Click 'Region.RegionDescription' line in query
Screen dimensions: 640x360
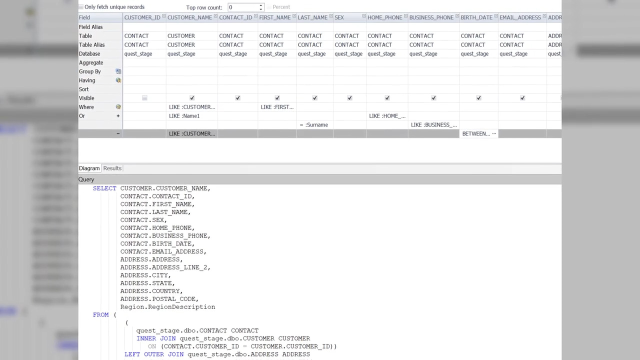(x=168, y=307)
